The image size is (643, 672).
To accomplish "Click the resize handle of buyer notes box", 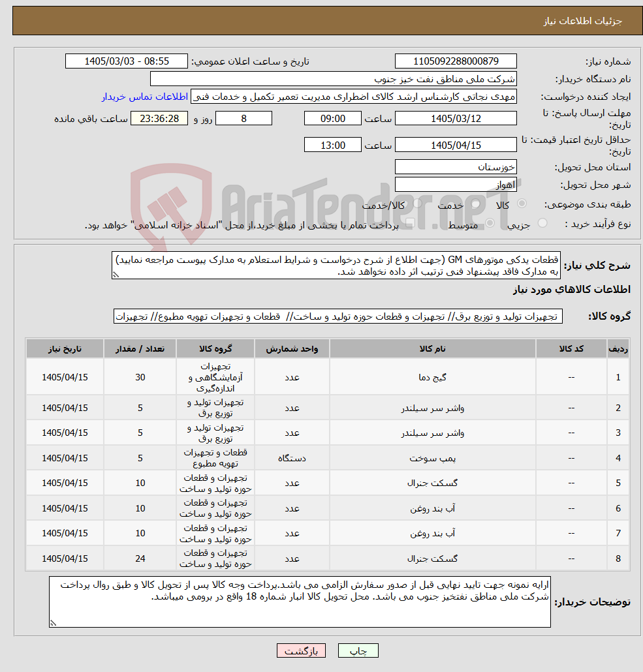I will point(53,623).
